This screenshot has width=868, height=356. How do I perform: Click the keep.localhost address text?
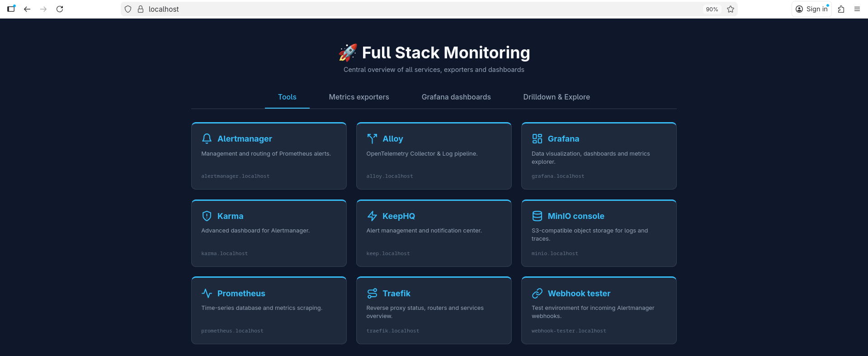click(388, 254)
